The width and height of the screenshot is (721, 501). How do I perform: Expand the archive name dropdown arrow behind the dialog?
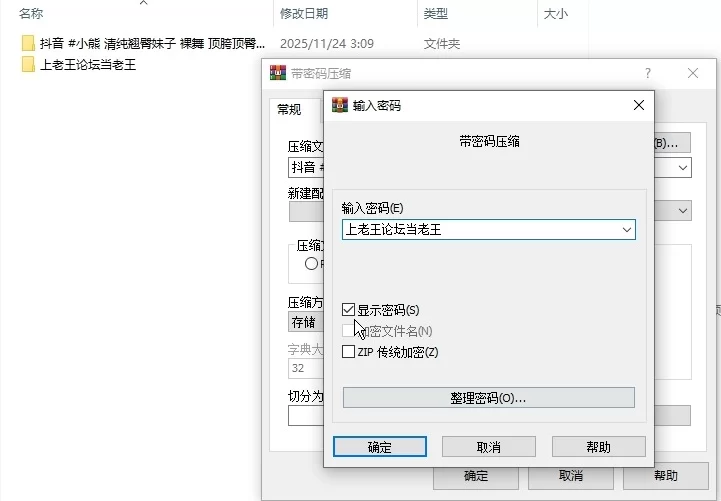(683, 168)
